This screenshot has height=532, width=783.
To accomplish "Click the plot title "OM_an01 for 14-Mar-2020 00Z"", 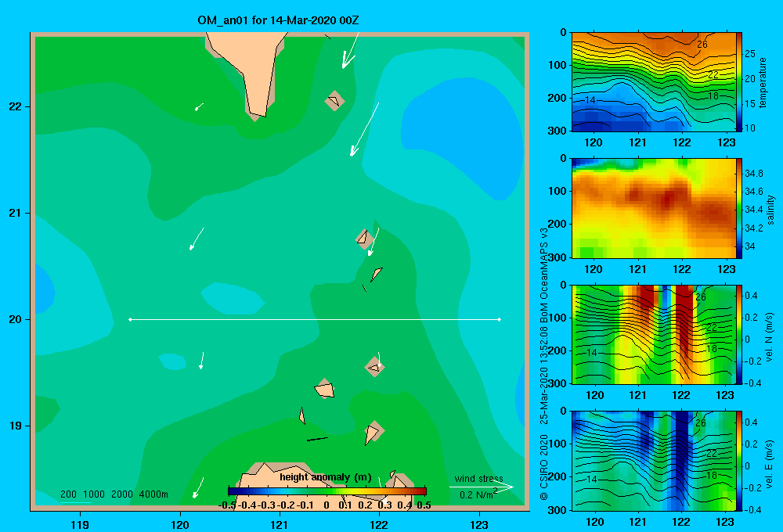I will (x=278, y=20).
